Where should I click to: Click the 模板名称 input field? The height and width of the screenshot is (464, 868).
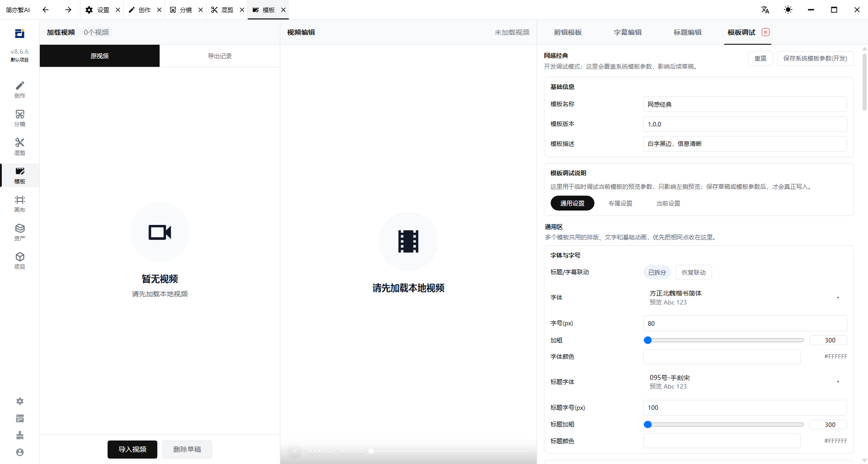pos(745,104)
